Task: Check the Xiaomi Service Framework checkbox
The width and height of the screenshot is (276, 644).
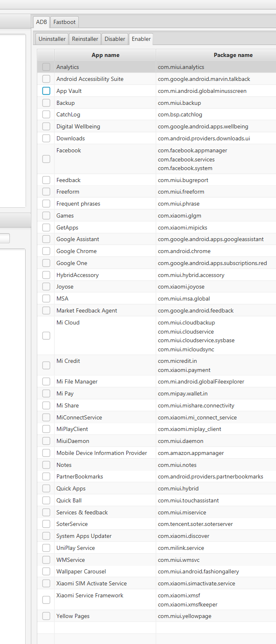Action: coord(46,600)
